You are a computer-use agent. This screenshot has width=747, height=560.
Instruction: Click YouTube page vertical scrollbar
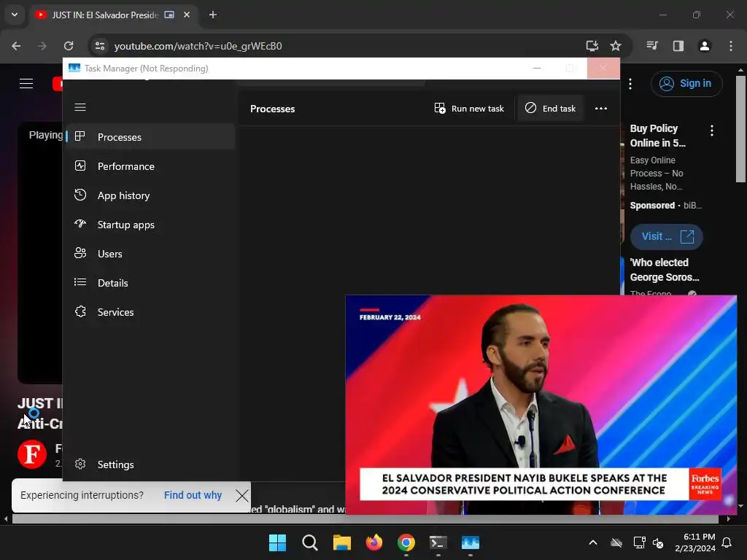[x=740, y=128]
